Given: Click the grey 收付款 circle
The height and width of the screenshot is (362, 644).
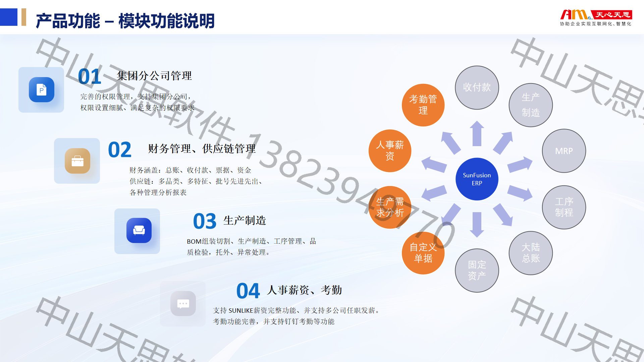Looking at the screenshot, I should pyautogui.click(x=477, y=87).
